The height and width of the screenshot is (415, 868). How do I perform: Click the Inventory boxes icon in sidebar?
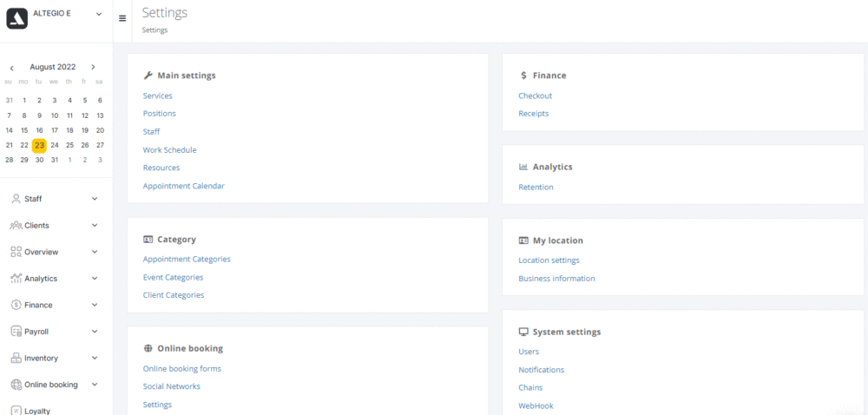point(16,358)
